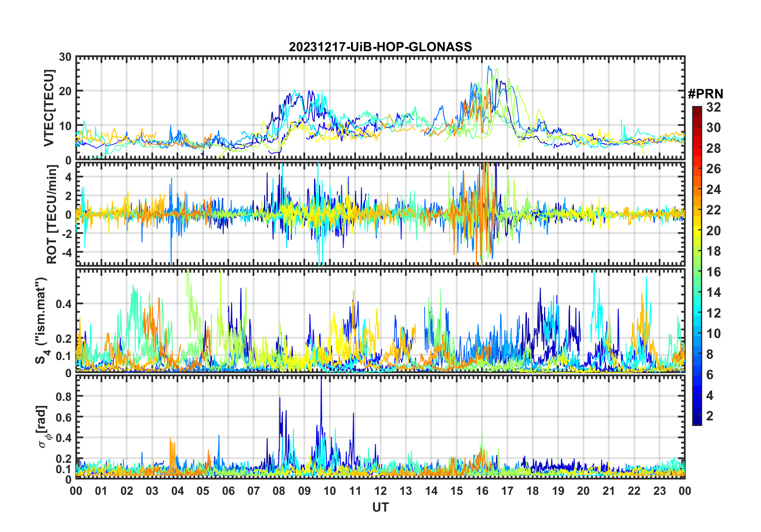This screenshot has width=761, height=532.
Task: Click the sigma-phi [rad] y-axis label
Action: point(44,427)
